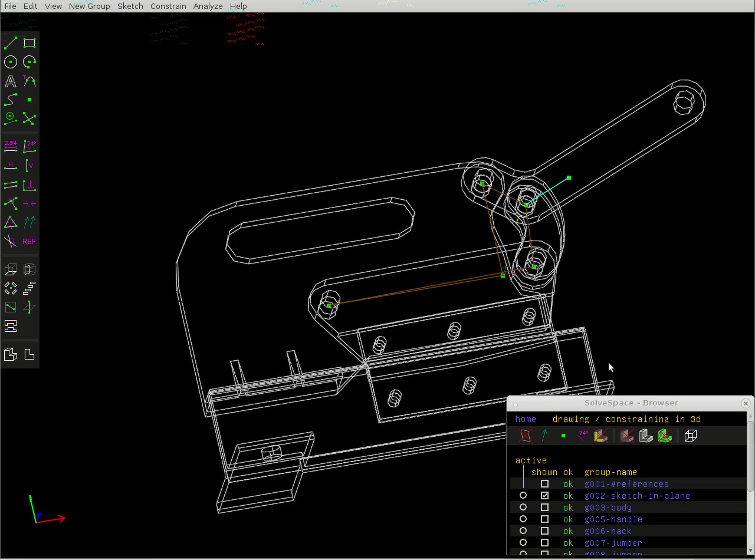
Task: Toggle the REF reference dimension tool
Action: [30, 241]
